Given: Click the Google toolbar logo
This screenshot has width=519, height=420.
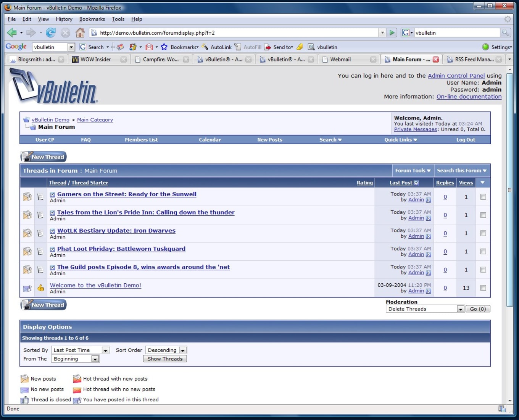Looking at the screenshot, I should tap(16, 47).
